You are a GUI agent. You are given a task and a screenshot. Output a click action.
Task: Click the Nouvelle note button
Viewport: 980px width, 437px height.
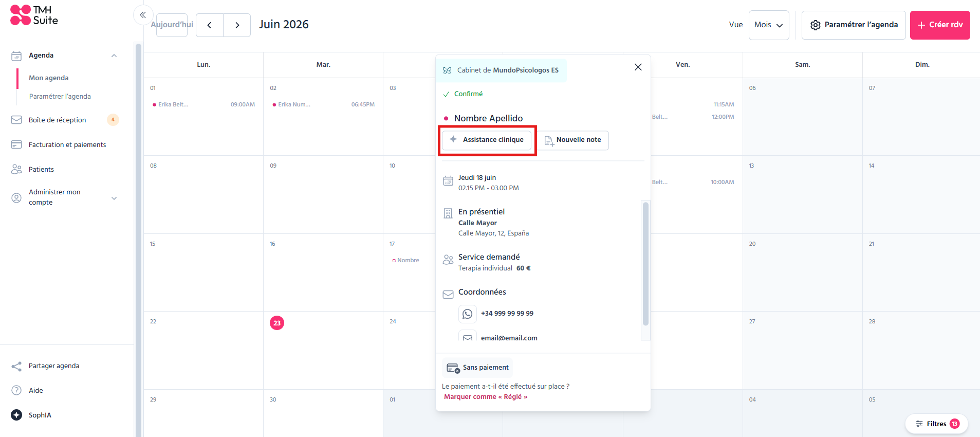tap(573, 140)
